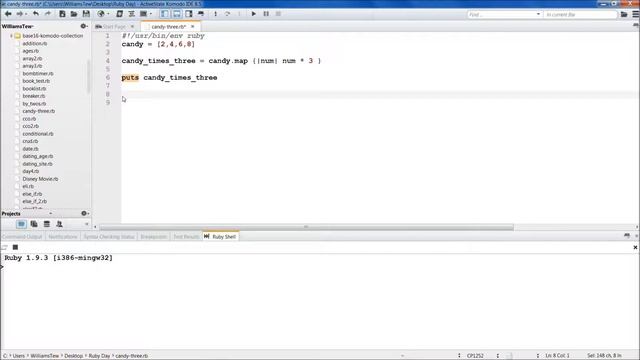Click the database-style sidebar view icon
640x360 pixels.
click(47, 224)
